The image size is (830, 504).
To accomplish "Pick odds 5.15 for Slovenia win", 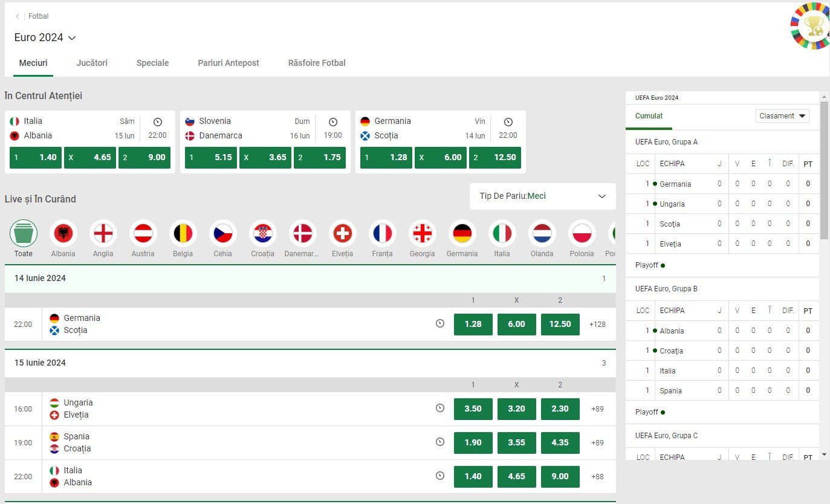I will click(x=211, y=158).
